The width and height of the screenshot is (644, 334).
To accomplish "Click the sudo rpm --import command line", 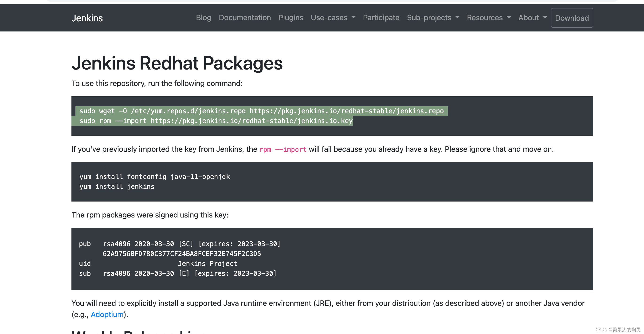I will [216, 121].
